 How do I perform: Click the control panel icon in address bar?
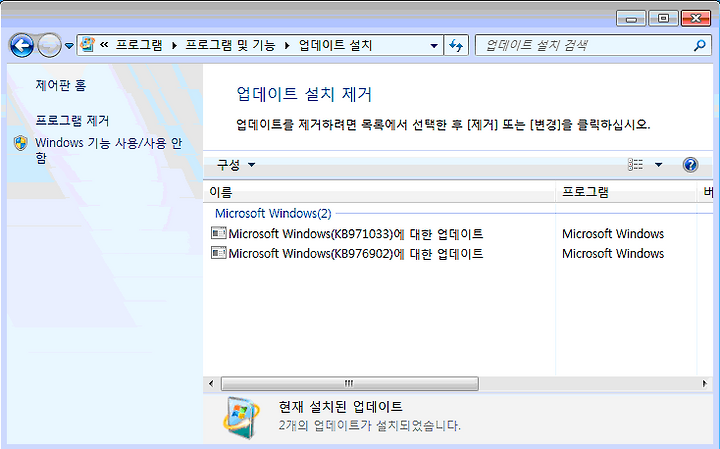coord(87,45)
